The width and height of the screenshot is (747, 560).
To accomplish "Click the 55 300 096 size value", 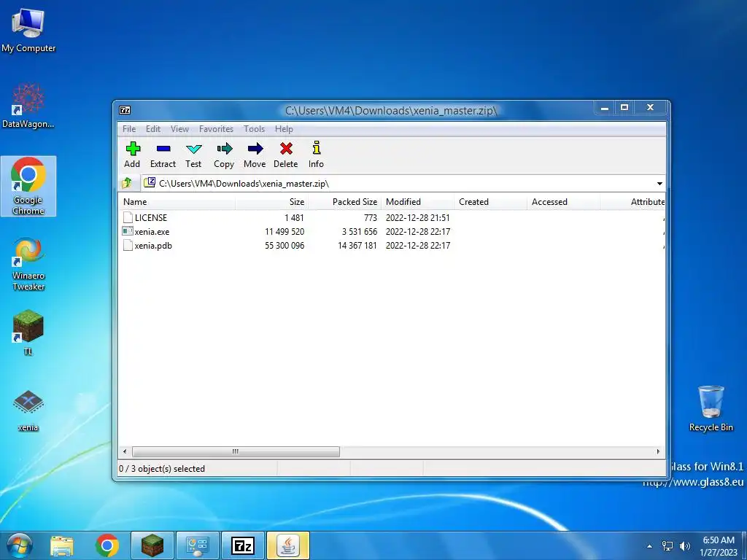I will point(285,246).
